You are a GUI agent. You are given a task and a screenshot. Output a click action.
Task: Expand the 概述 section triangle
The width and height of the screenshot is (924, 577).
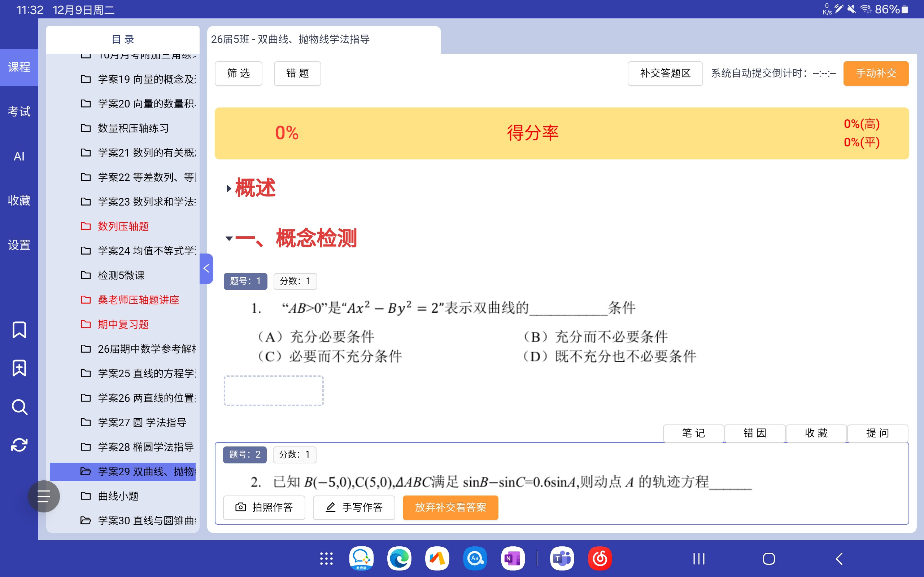tap(229, 188)
